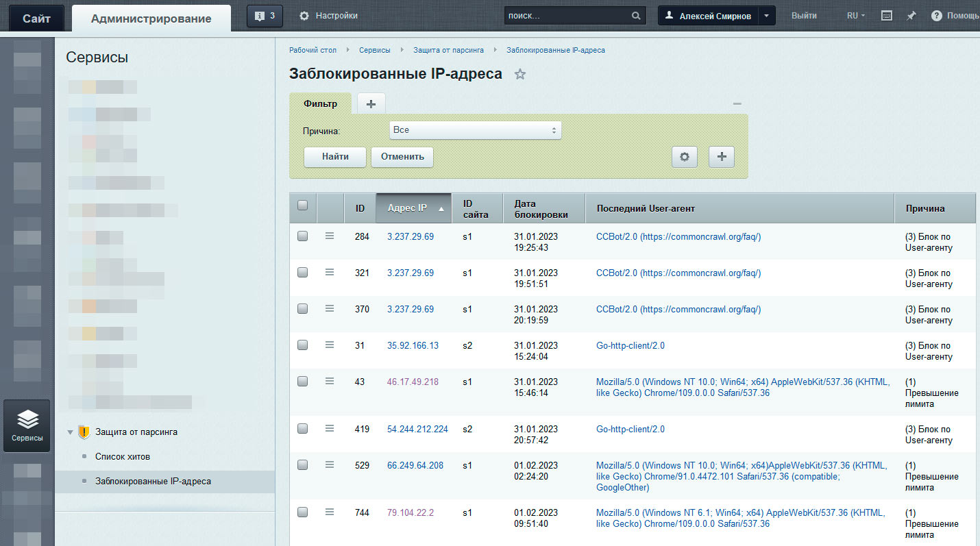Click the pin icon in top bar
The width and height of the screenshot is (980, 546).
pos(911,16)
